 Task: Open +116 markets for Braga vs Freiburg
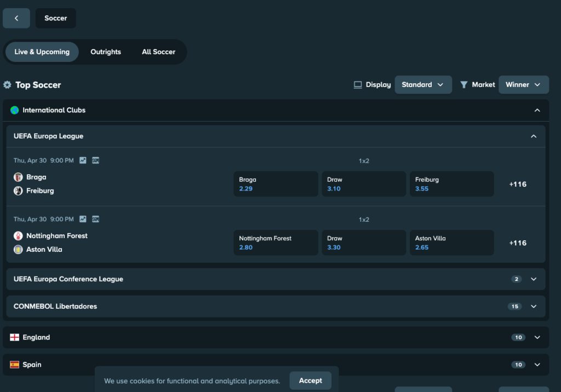(x=518, y=184)
